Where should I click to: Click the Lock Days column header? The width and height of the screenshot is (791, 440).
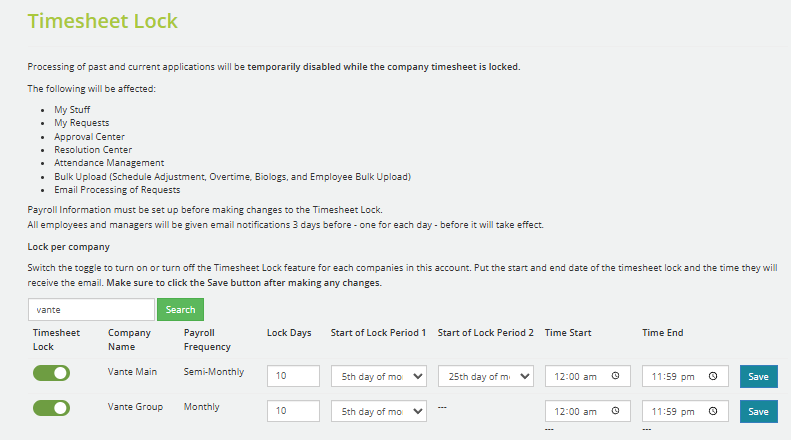pyautogui.click(x=289, y=333)
